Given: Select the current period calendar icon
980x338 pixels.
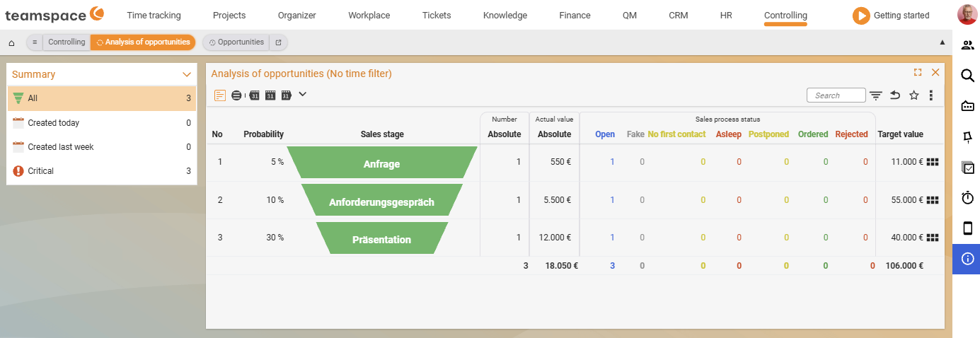Looking at the screenshot, I should pyautogui.click(x=270, y=95).
